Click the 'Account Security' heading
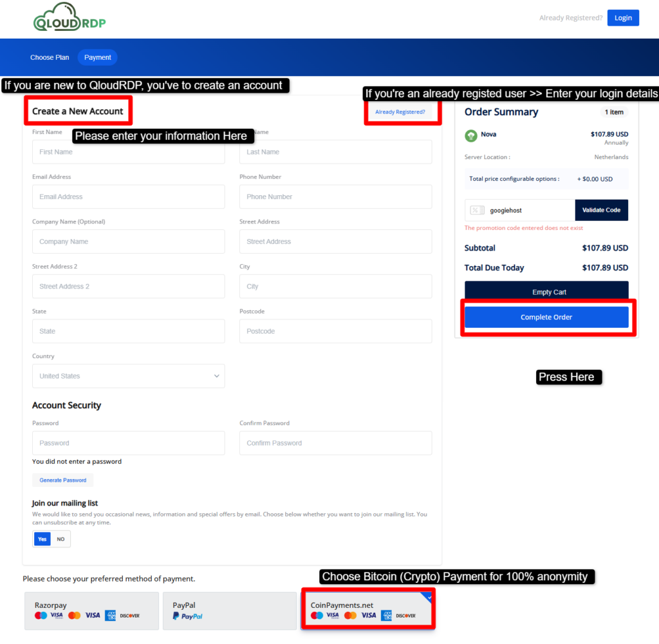The width and height of the screenshot is (659, 644). pos(66,405)
